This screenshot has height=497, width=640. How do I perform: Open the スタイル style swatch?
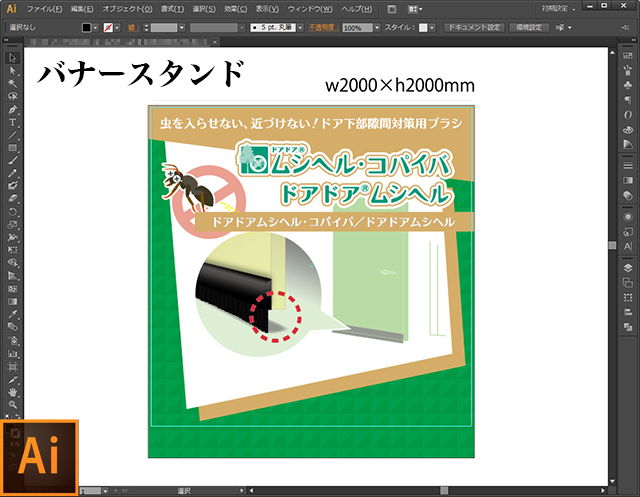click(x=423, y=27)
